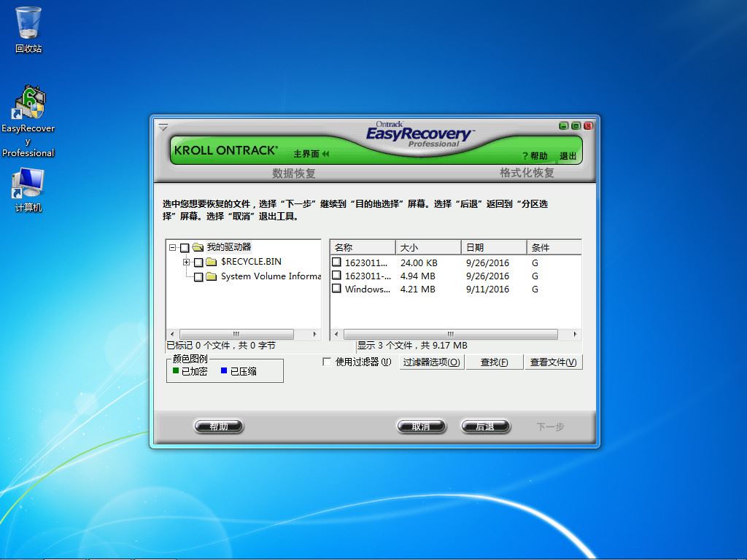Click the 显示 3 个文件 status text
The height and width of the screenshot is (560, 747).
413,346
